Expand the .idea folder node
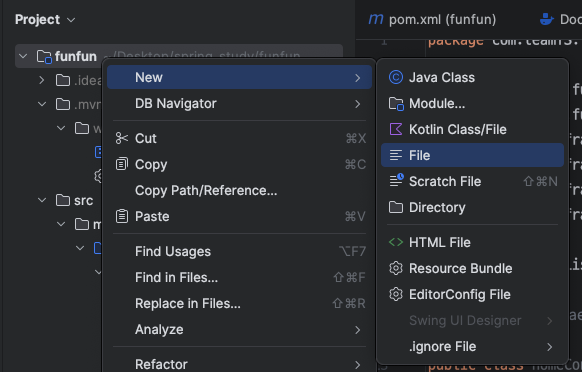The width and height of the screenshot is (582, 372). click(42, 80)
